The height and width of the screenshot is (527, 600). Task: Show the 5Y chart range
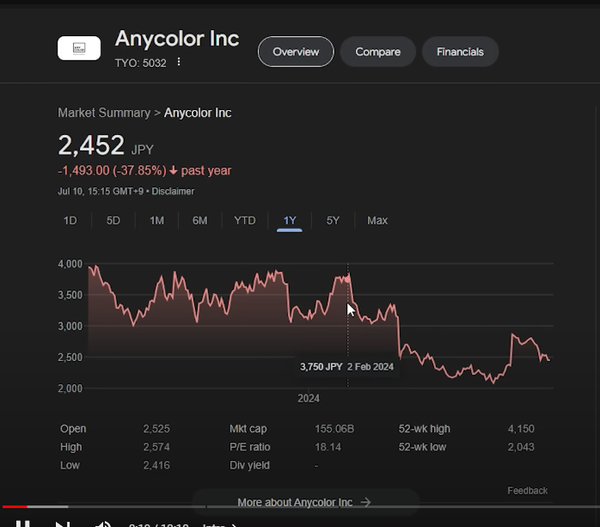[333, 220]
